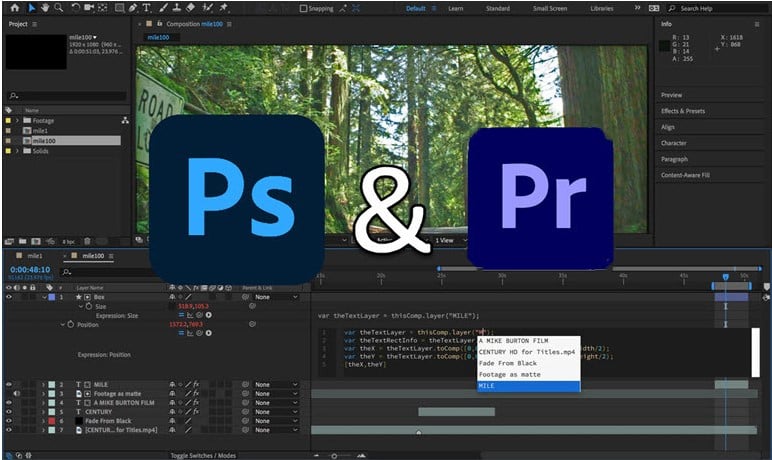Image resolution: width=772 pixels, height=460 pixels.
Task: Toggle enable expression for Size property
Action: pos(181,315)
